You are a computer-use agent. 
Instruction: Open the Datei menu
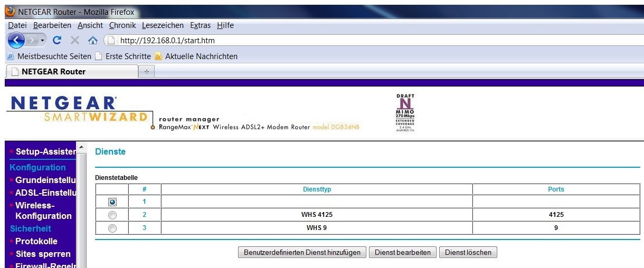pyautogui.click(x=17, y=25)
